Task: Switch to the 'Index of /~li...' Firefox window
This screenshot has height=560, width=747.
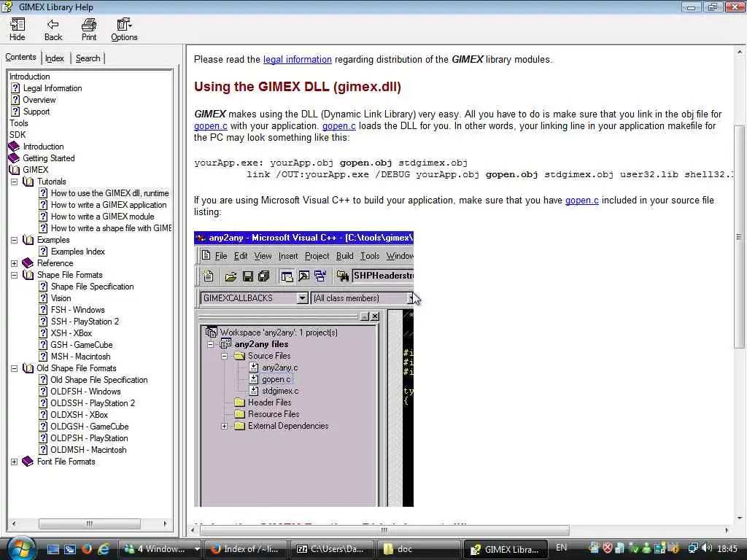Action: (247, 549)
